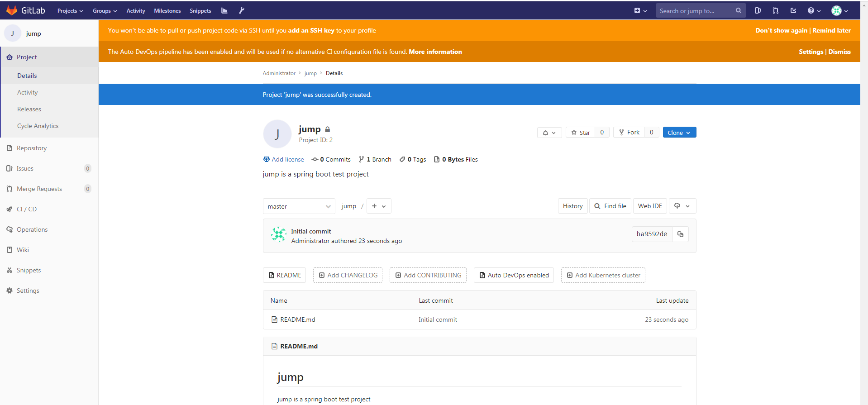This screenshot has height=405, width=868.
Task: Expand the Groups dropdown menu
Action: tap(105, 10)
